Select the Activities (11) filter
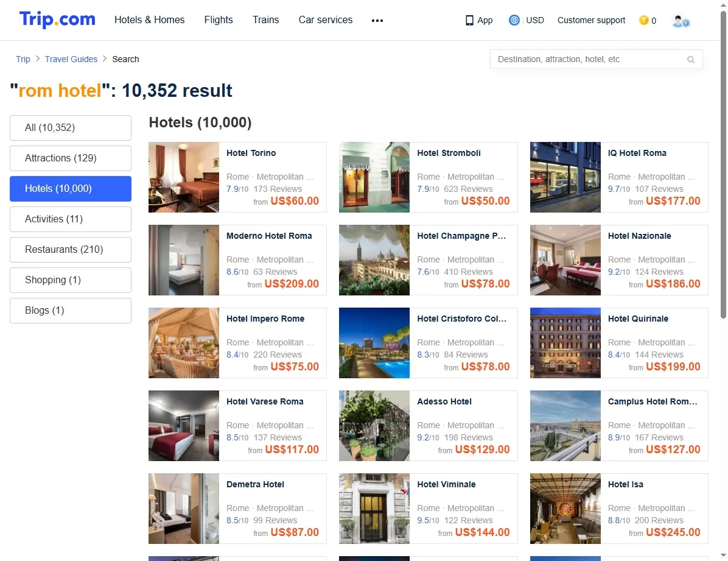The width and height of the screenshot is (728, 561). [x=71, y=219]
